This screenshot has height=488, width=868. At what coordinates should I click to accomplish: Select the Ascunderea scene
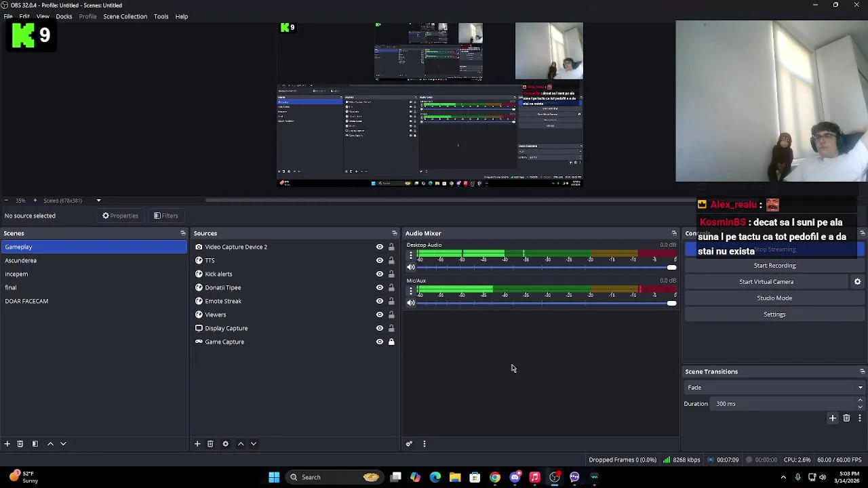tap(94, 260)
